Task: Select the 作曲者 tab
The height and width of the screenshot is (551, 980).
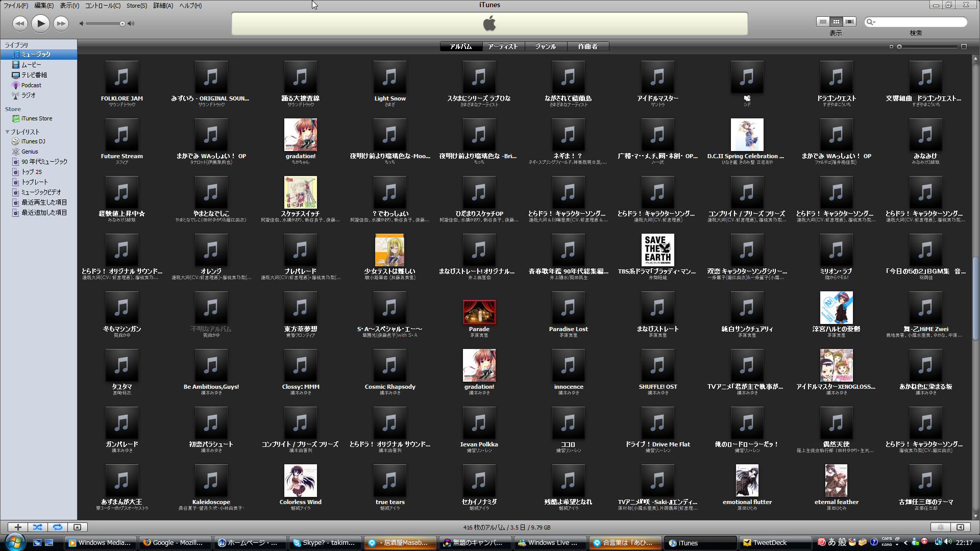Action: click(587, 46)
